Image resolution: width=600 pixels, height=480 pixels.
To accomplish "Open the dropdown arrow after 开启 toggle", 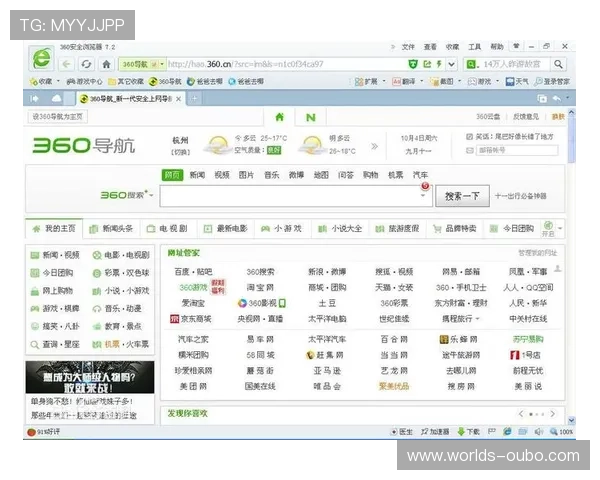I will coord(560,229).
